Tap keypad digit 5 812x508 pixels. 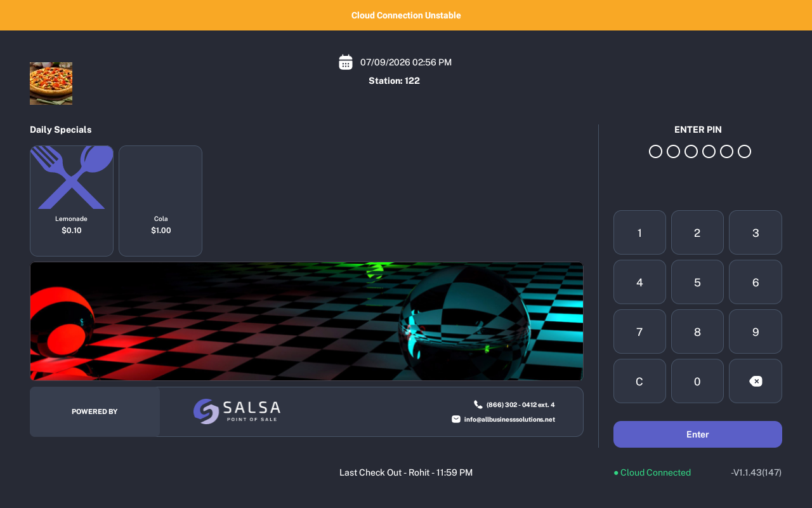coord(697,282)
